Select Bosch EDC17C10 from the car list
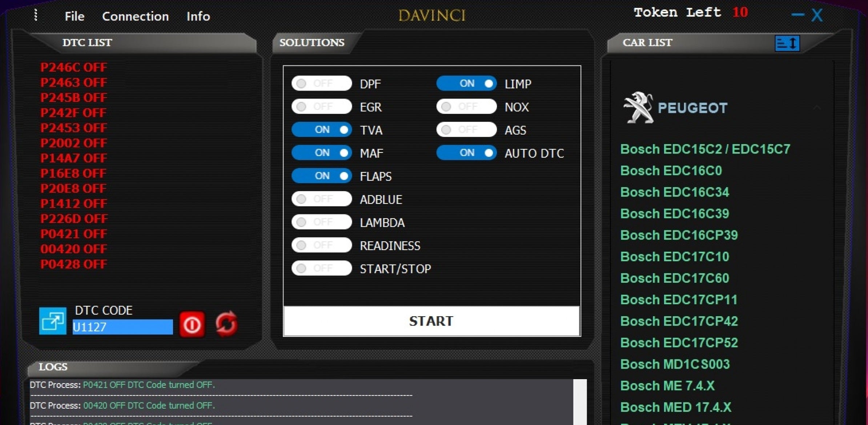This screenshot has height=425, width=868. tap(675, 257)
